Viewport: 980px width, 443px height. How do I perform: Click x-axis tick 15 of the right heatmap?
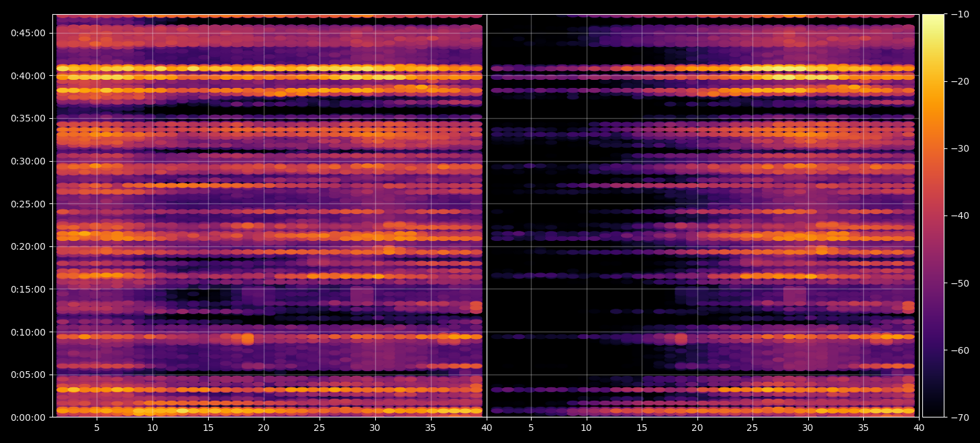point(642,428)
